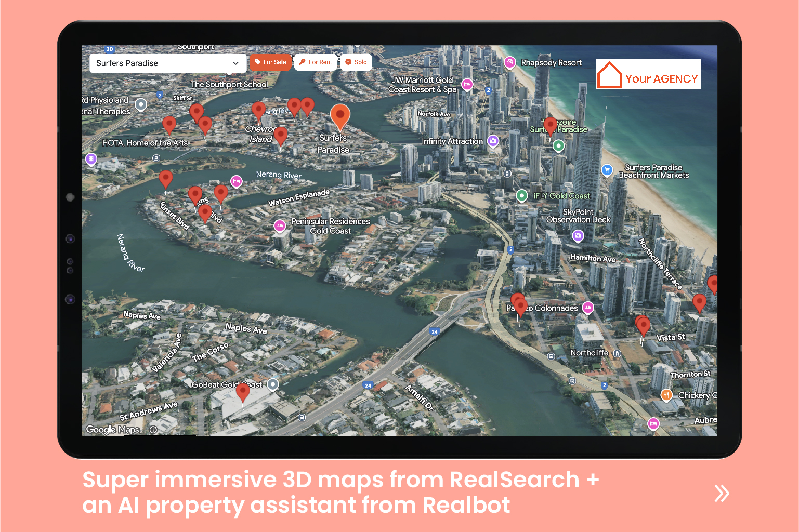Screen dimensions: 799x532
Task: Click the double-chevron next arrow
Action: [722, 493]
